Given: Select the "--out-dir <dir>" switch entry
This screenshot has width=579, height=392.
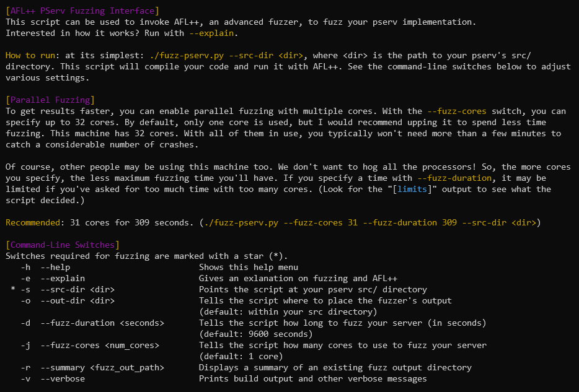Looking at the screenshot, I should (77, 300).
